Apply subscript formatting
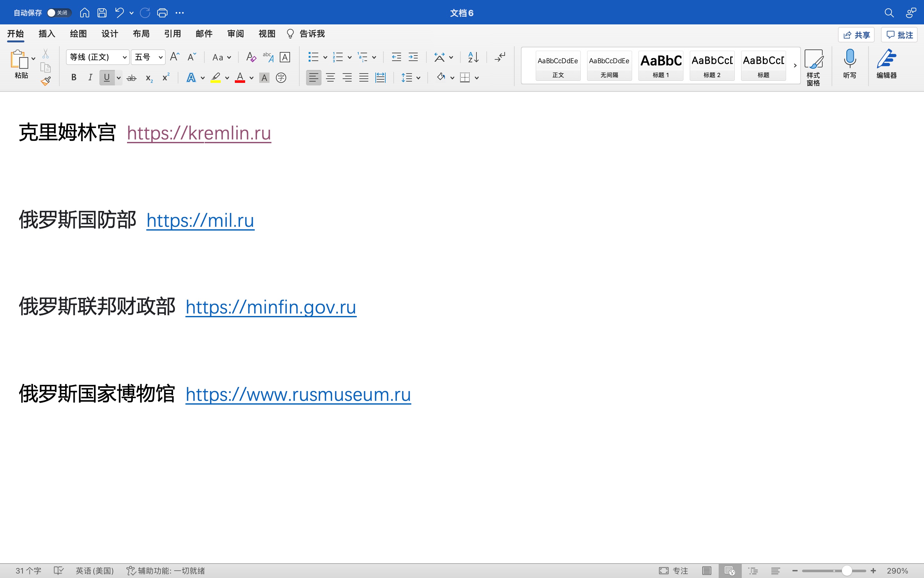Viewport: 924px width, 578px height. tap(149, 78)
